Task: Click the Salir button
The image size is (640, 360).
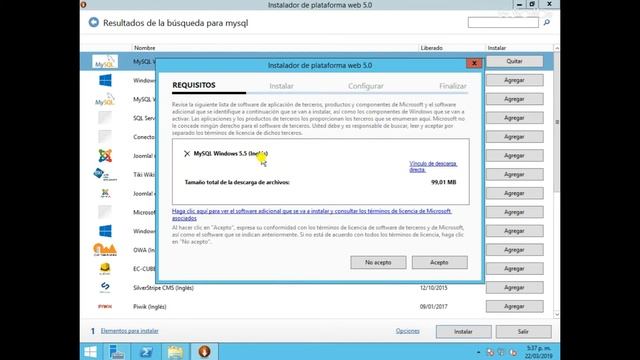Action: tap(523, 331)
